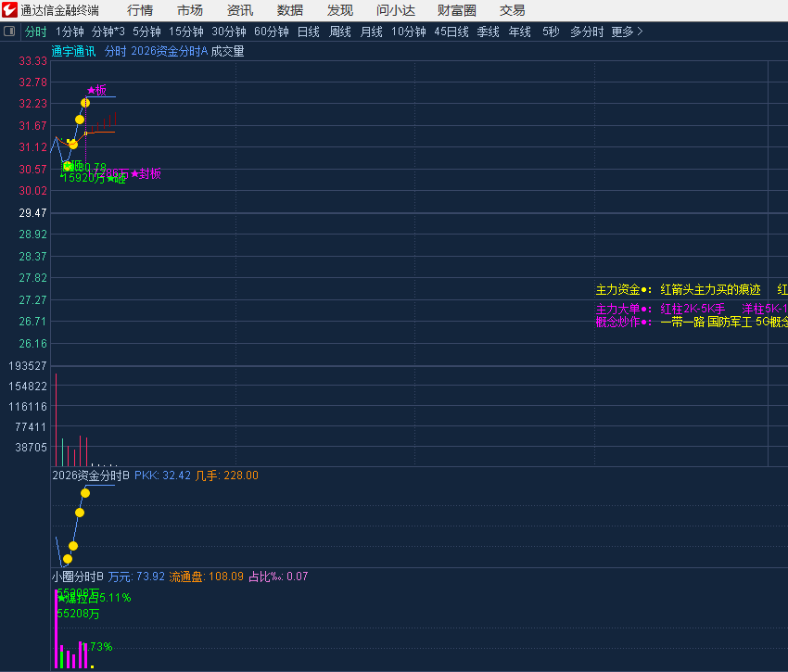Switch to the 5分钟 period tab
788x672 pixels.
pyautogui.click(x=146, y=32)
